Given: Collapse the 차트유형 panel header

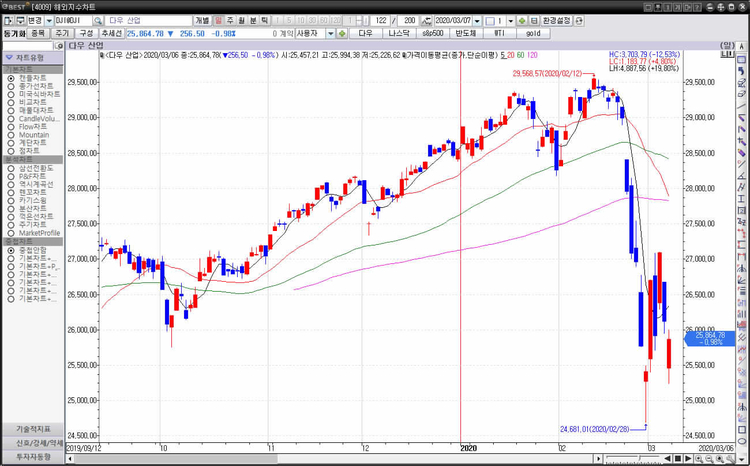Looking at the screenshot, I should pos(33,58).
